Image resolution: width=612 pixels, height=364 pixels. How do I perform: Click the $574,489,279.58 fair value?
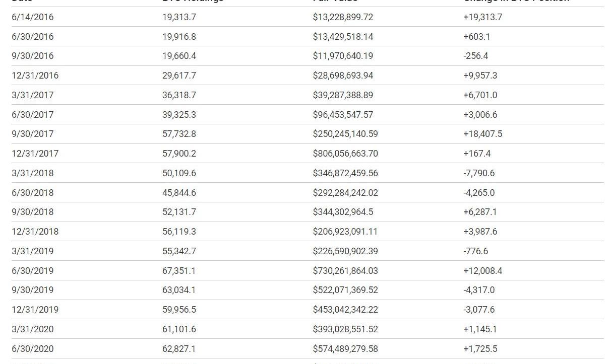(345, 349)
